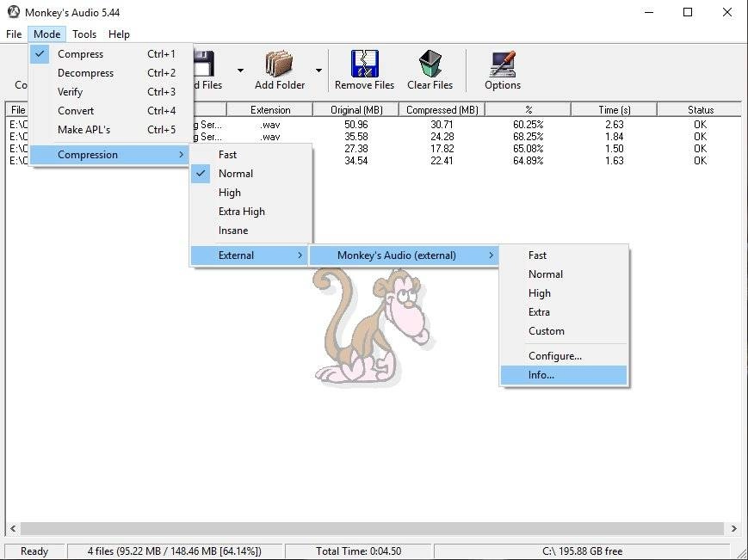This screenshot has width=748, height=560.
Task: Click the horizontal scrollbar thumb
Action: 372,528
